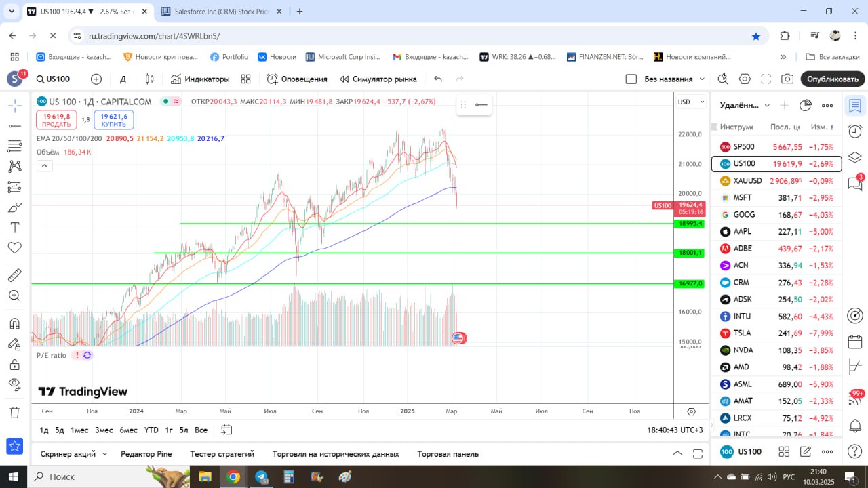The width and height of the screenshot is (868, 488).
Task: Expand the Скринер акций dropdown arrow
Action: [104, 454]
